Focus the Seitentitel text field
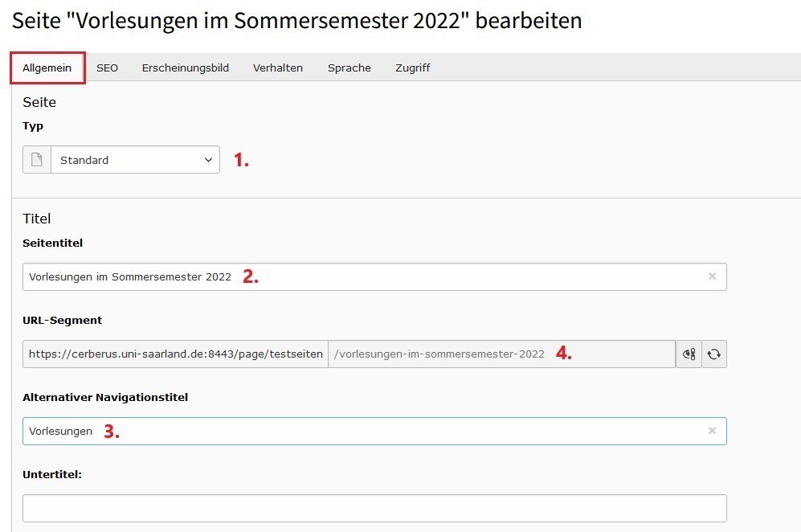The image size is (801, 532). pyautogui.click(x=374, y=276)
